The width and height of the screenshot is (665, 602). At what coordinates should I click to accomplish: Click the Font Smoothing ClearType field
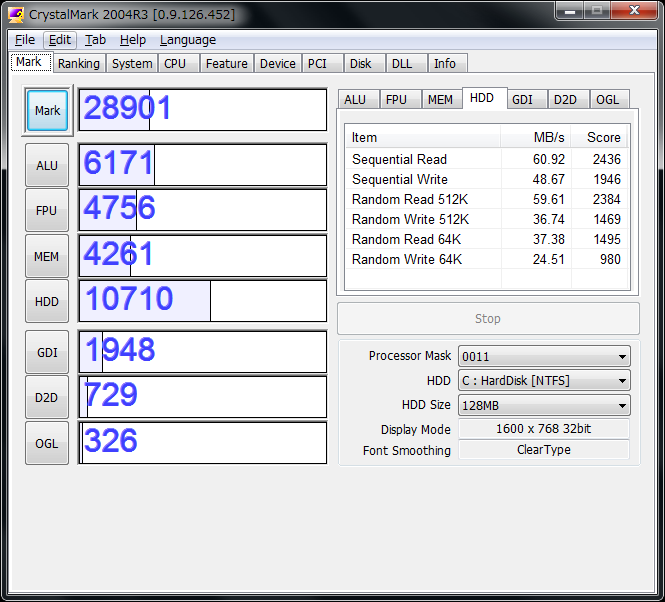click(x=544, y=450)
